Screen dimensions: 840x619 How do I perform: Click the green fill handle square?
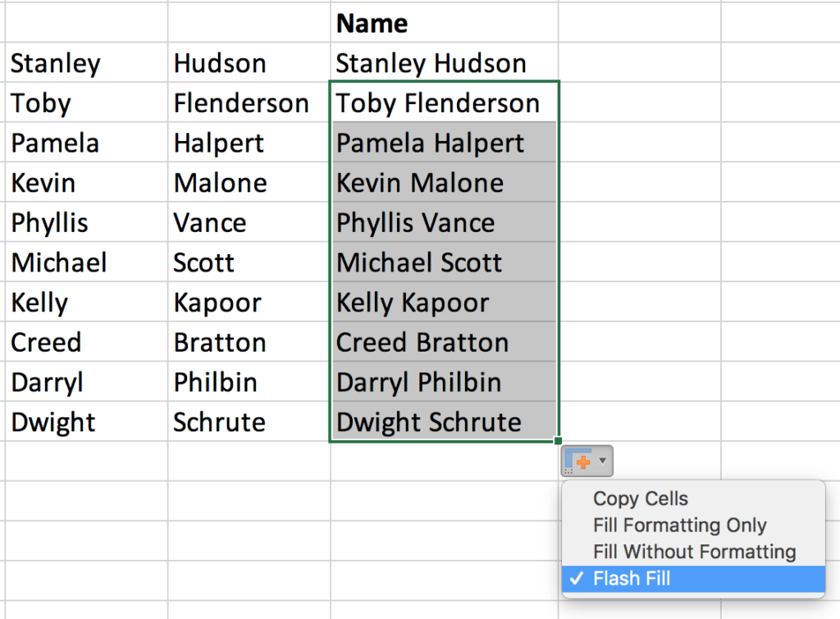coord(558,441)
